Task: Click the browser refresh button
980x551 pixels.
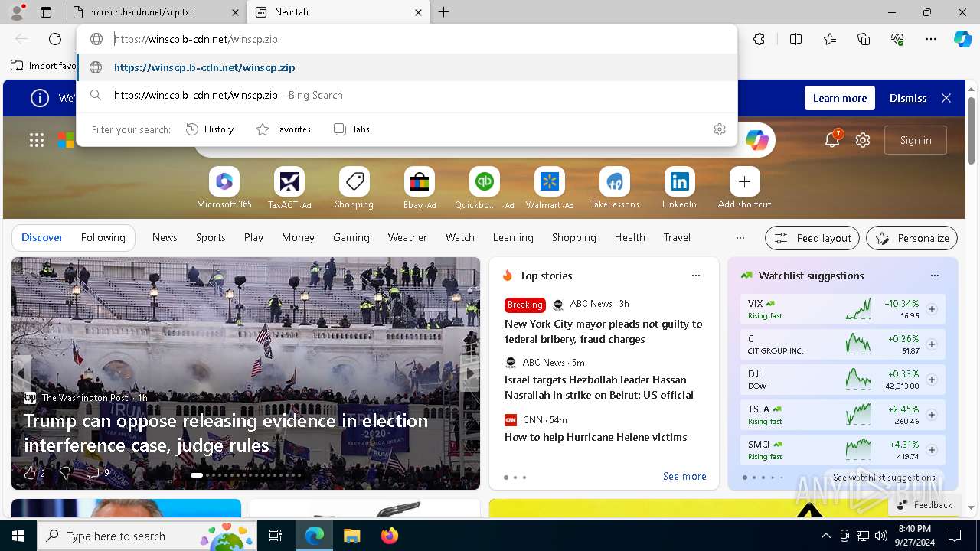Action: (55, 39)
